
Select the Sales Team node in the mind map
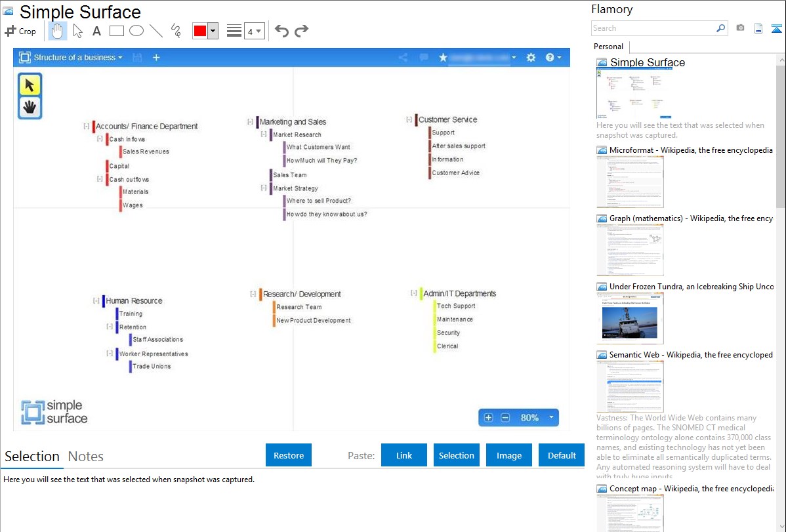pos(290,175)
